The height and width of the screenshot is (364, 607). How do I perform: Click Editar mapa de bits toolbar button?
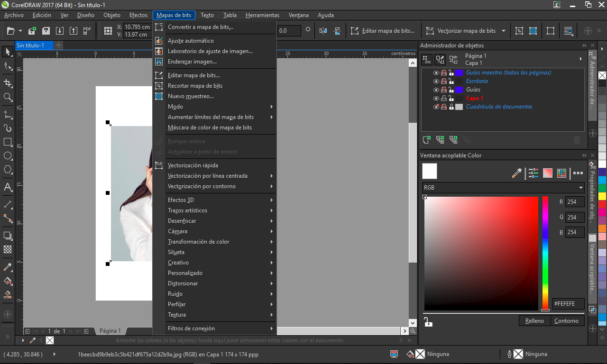383,31
